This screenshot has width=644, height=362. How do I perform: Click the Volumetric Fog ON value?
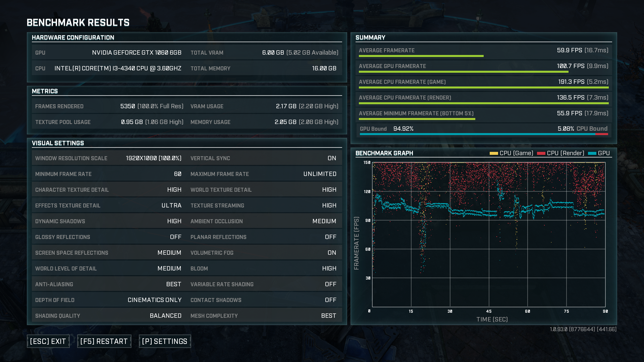pyautogui.click(x=332, y=253)
